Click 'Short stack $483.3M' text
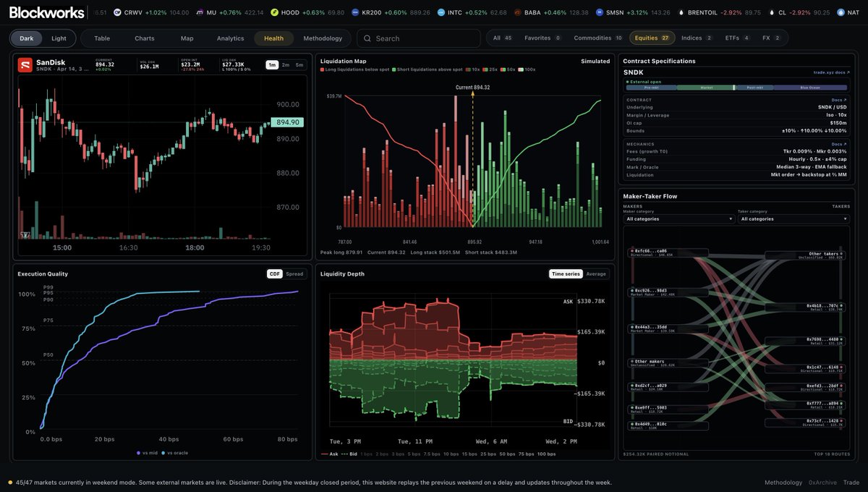Image resolution: width=868 pixels, height=492 pixels. tap(493, 253)
